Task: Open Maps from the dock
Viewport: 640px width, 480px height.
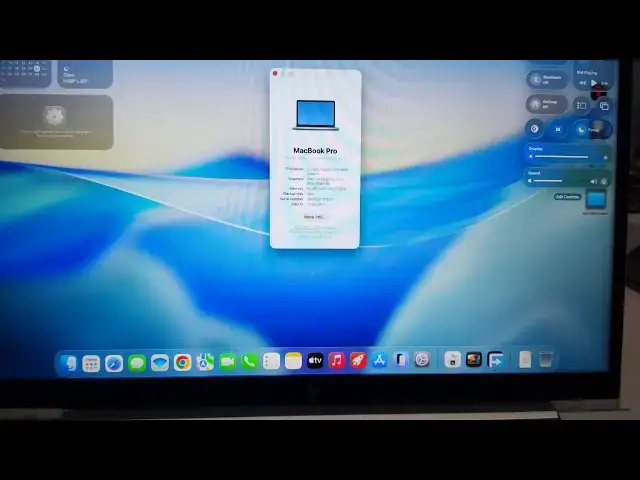Action: coord(205,362)
